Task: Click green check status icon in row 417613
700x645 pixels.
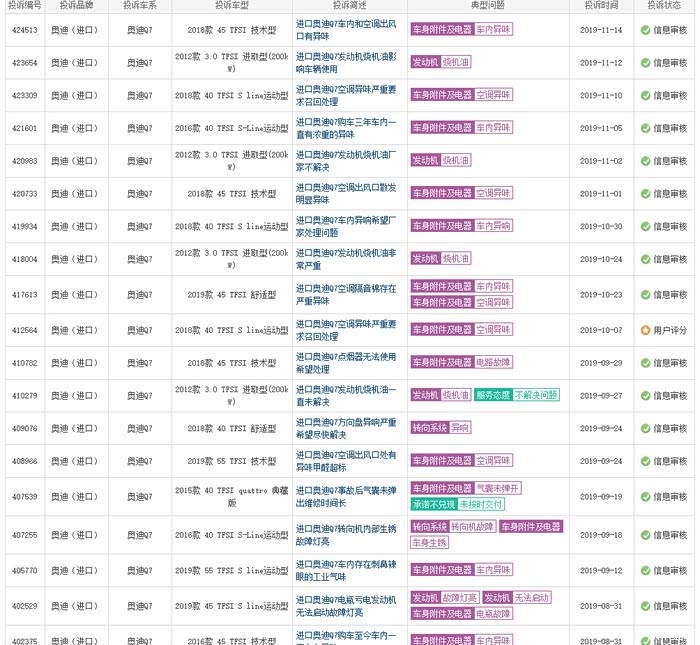Action: [645, 295]
